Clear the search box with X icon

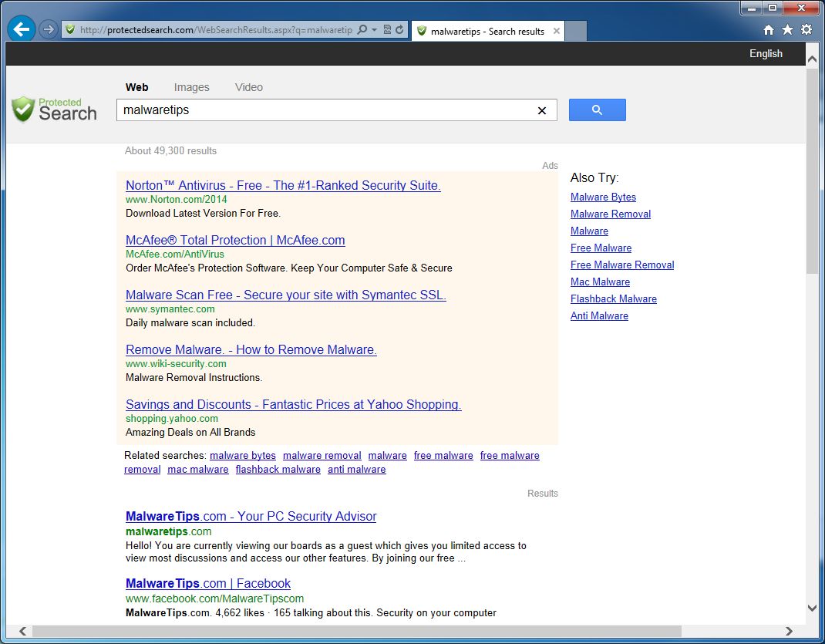tap(542, 110)
